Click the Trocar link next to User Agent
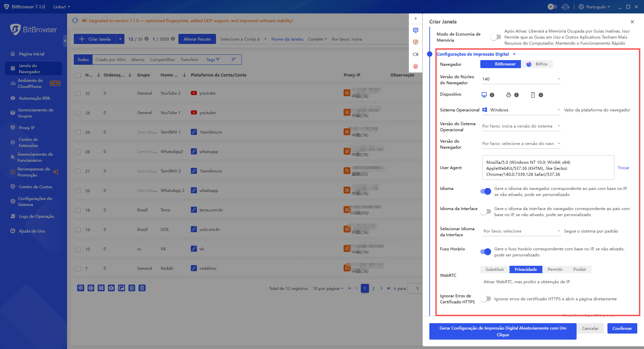The width and height of the screenshot is (644, 349). (623, 167)
